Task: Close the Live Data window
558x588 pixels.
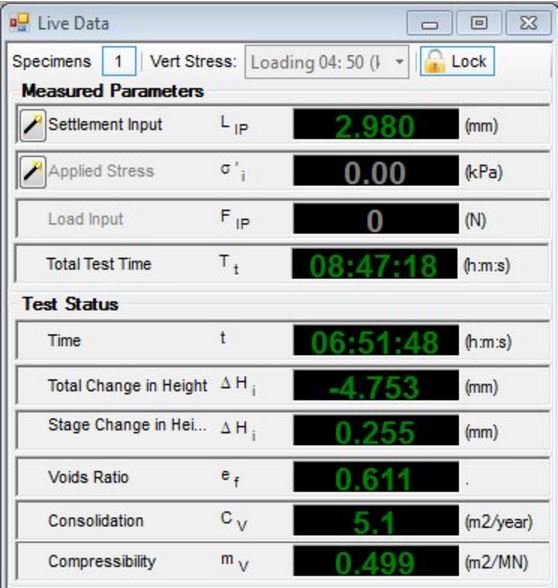Action: click(529, 23)
